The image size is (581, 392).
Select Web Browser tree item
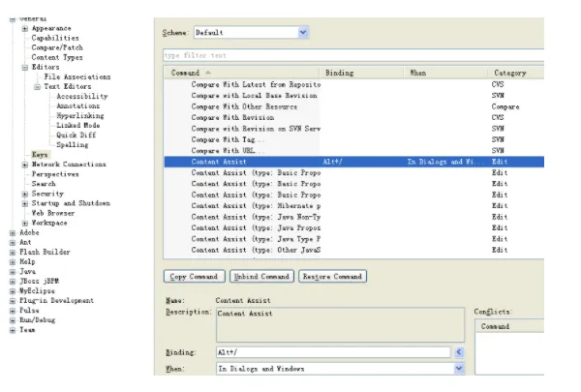(53, 213)
